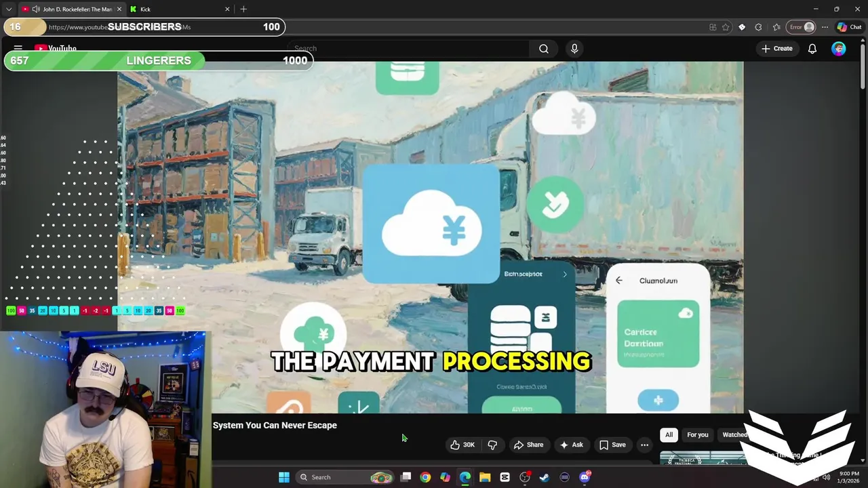868x488 pixels.
Task: Open the OBS Studio taskbar icon
Action: pyautogui.click(x=525, y=477)
